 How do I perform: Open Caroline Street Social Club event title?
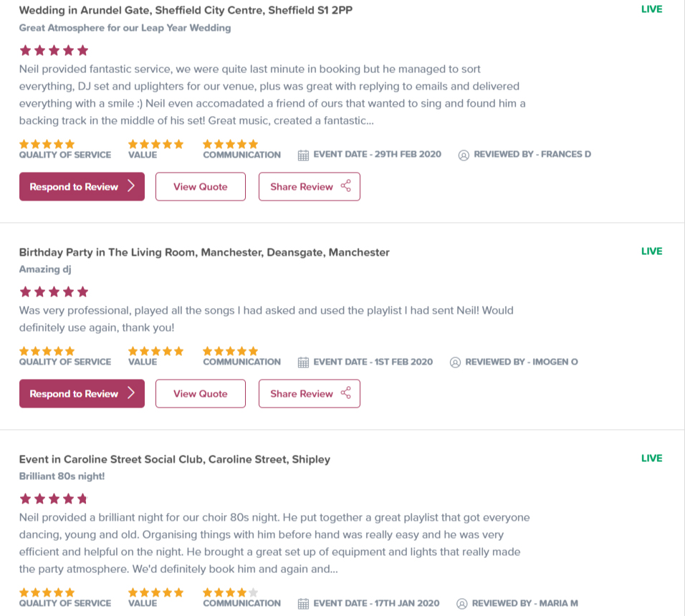click(x=174, y=459)
